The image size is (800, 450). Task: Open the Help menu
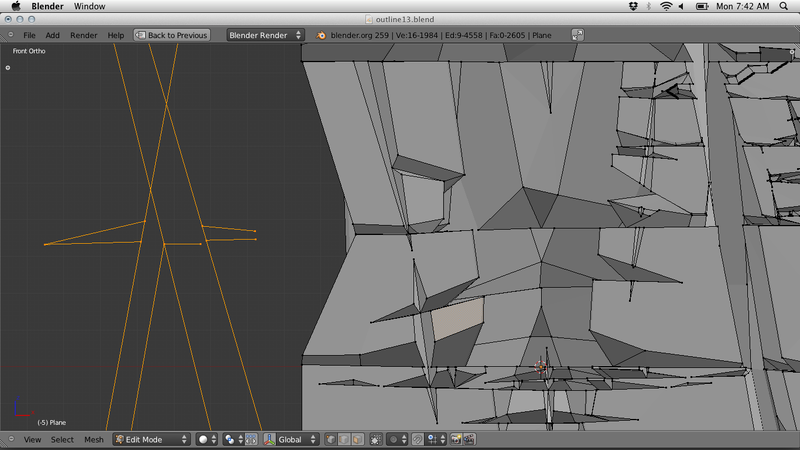pos(116,35)
